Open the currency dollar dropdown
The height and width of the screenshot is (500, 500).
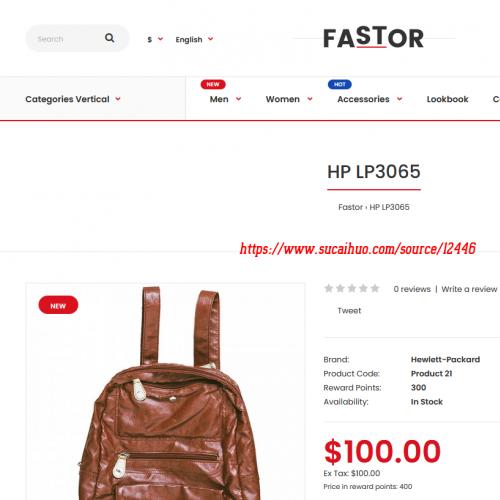[x=155, y=39]
